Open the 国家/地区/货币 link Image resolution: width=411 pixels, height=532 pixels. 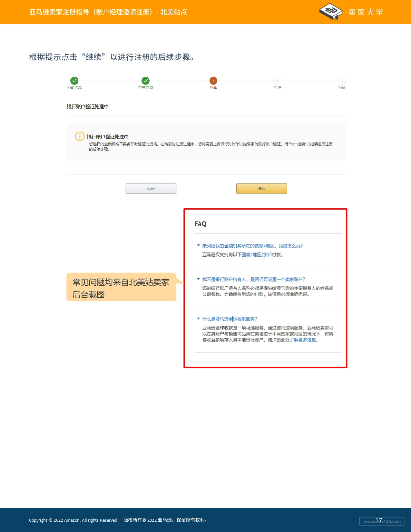[257, 255]
